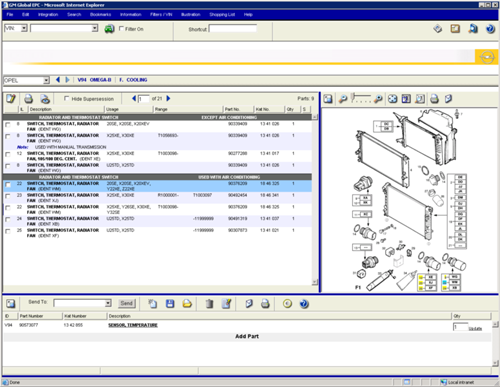Save the shopping list with the floppy disk icon

coord(170,304)
